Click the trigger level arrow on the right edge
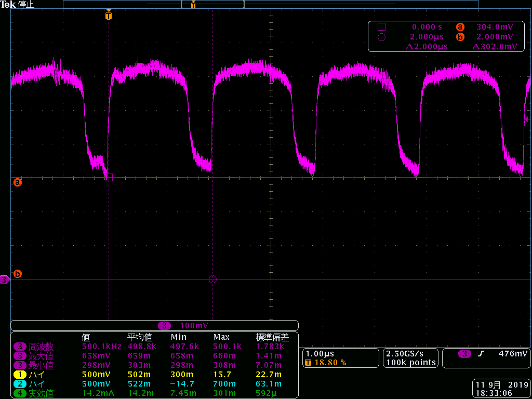The image size is (532, 399). tap(527, 119)
